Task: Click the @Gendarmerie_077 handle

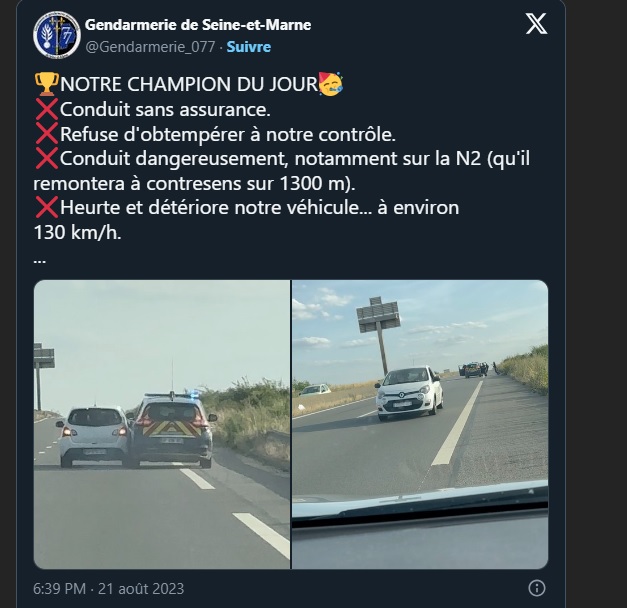Action: (x=151, y=47)
